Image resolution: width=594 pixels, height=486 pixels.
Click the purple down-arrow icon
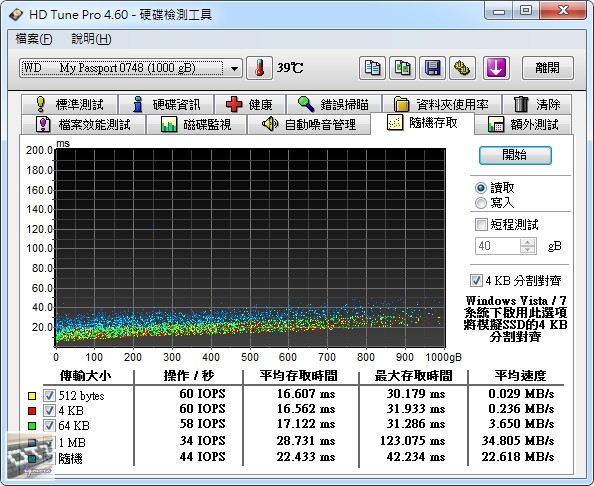pos(496,68)
